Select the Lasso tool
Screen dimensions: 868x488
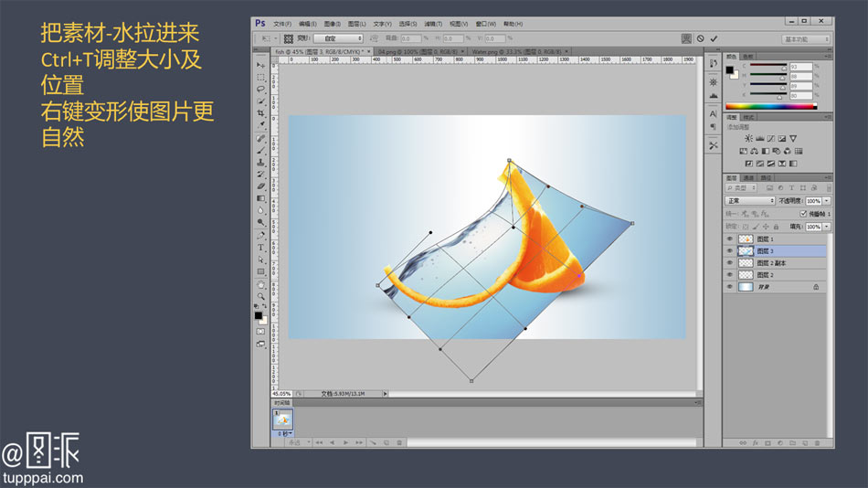coord(260,89)
